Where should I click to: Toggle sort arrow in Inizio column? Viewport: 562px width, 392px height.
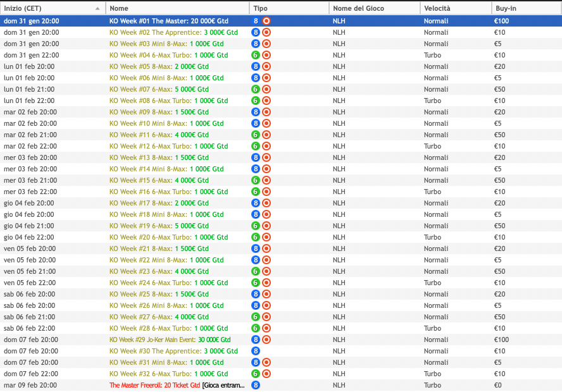[97, 8]
